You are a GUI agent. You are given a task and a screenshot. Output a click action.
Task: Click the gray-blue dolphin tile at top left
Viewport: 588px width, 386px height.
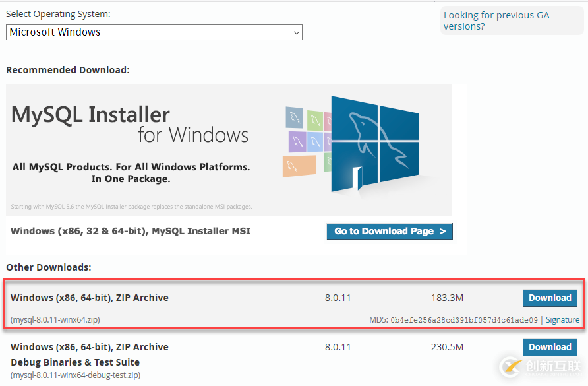pos(294,118)
